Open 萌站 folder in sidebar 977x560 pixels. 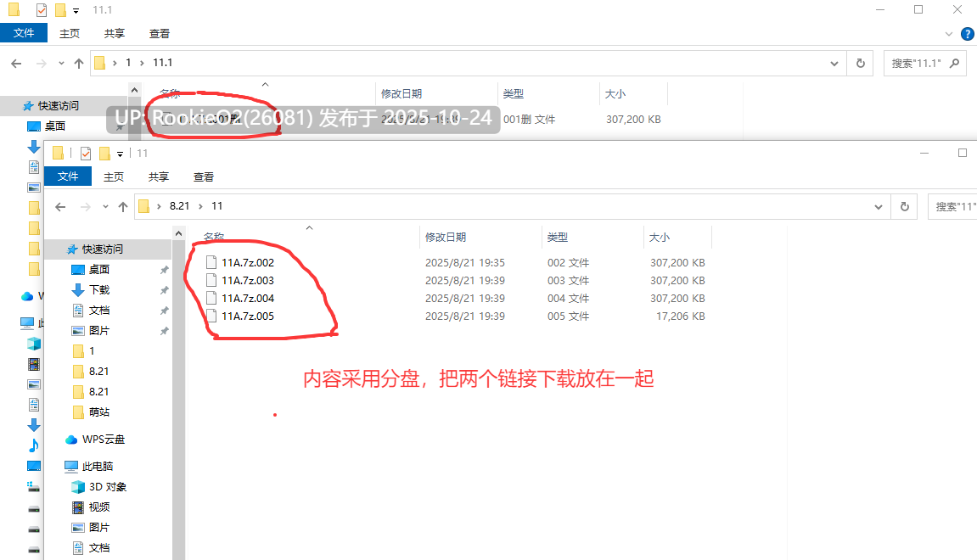pos(99,412)
